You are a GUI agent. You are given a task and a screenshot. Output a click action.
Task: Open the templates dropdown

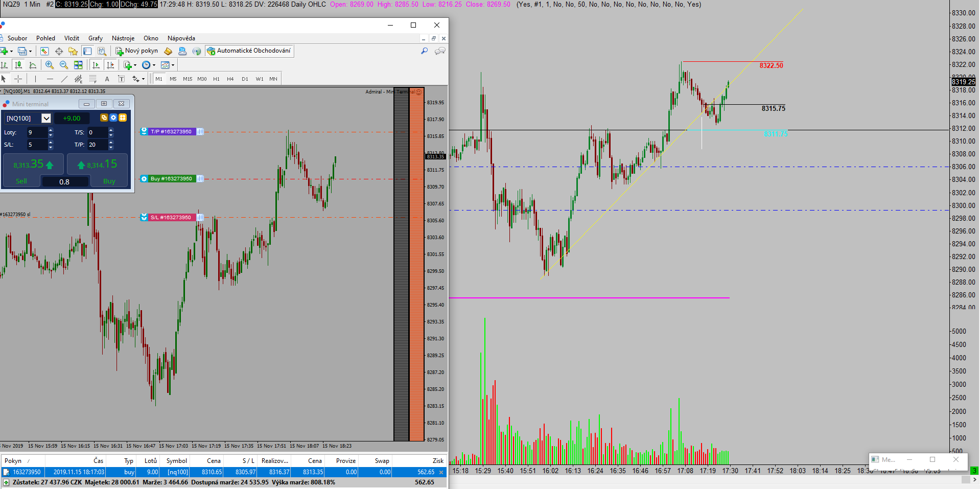(x=173, y=65)
